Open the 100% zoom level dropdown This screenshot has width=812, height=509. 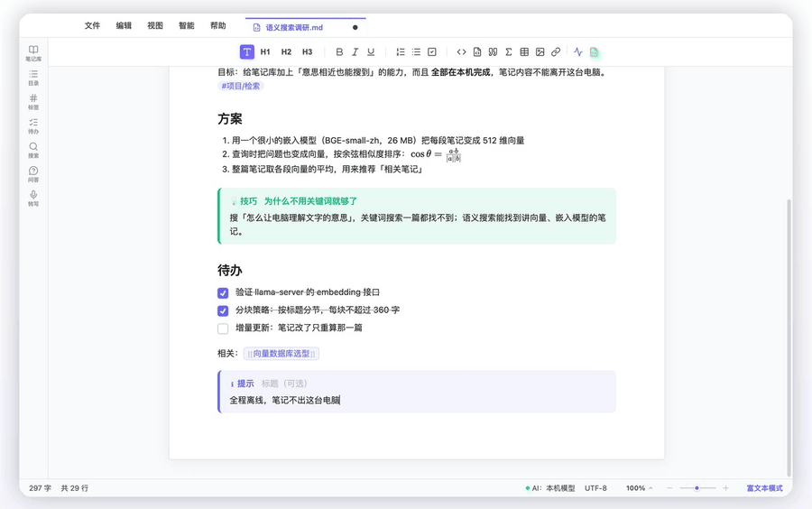click(639, 487)
